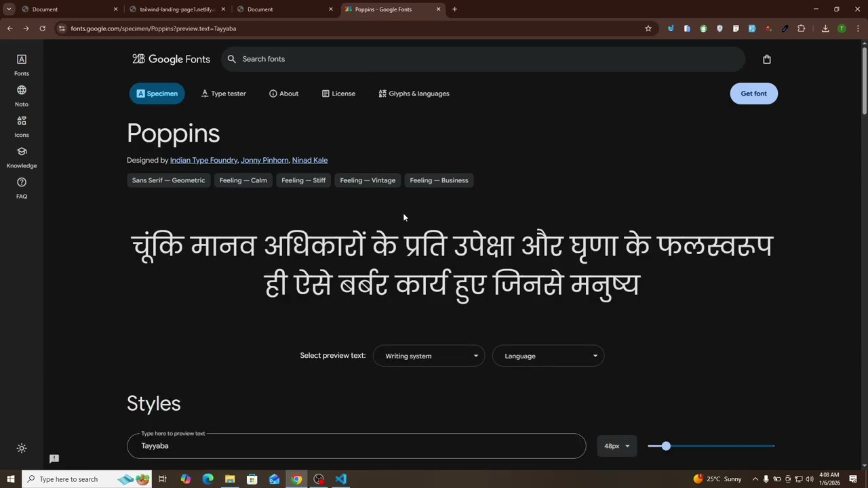Click the Get font button
868x488 pixels.
click(x=753, y=94)
